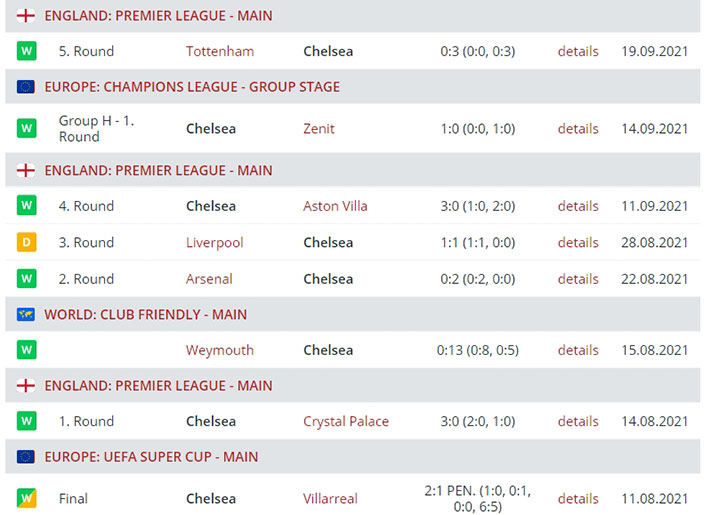Open the World Club Friendly Main header

coord(145,314)
